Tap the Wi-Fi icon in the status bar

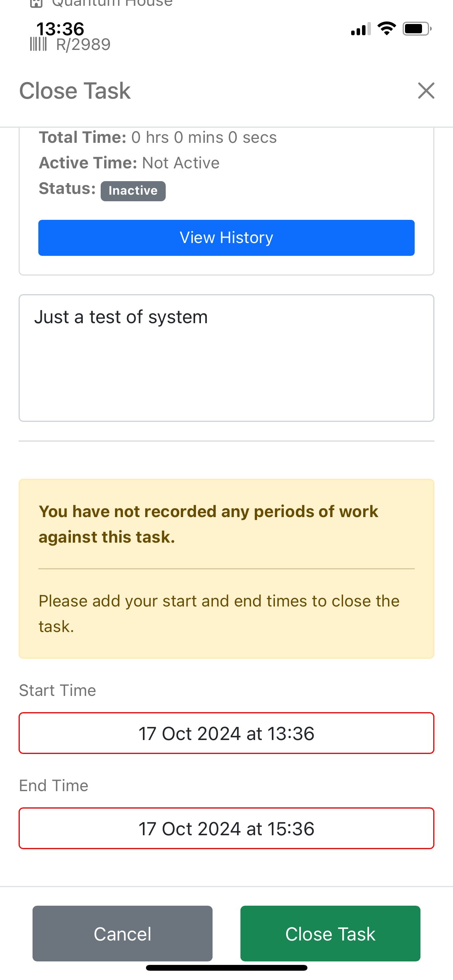coord(386,28)
